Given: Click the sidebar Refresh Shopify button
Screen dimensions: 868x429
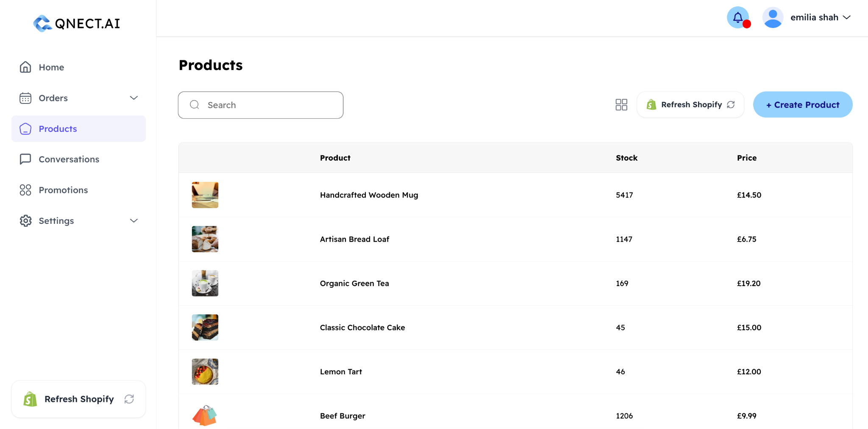Looking at the screenshot, I should click(x=78, y=399).
